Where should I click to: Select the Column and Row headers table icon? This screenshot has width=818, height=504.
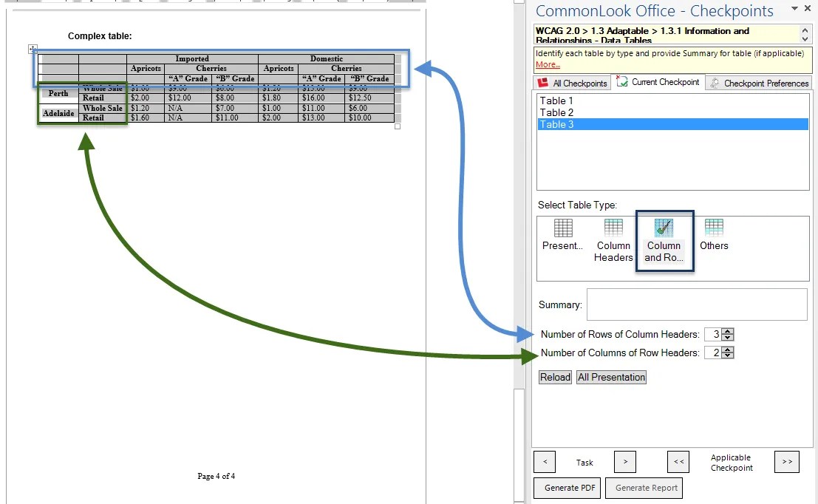point(664,231)
